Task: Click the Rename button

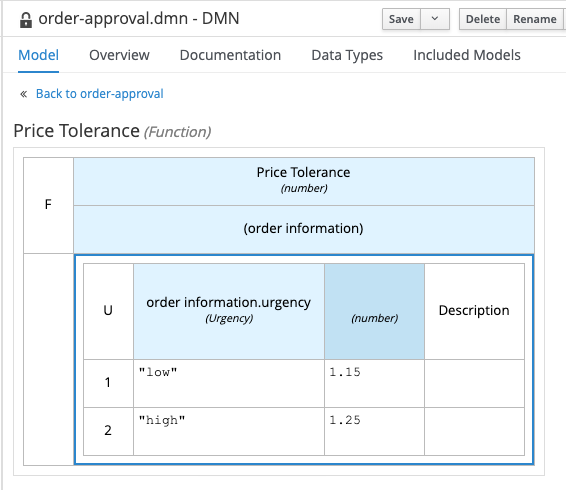Action: pyautogui.click(x=535, y=19)
